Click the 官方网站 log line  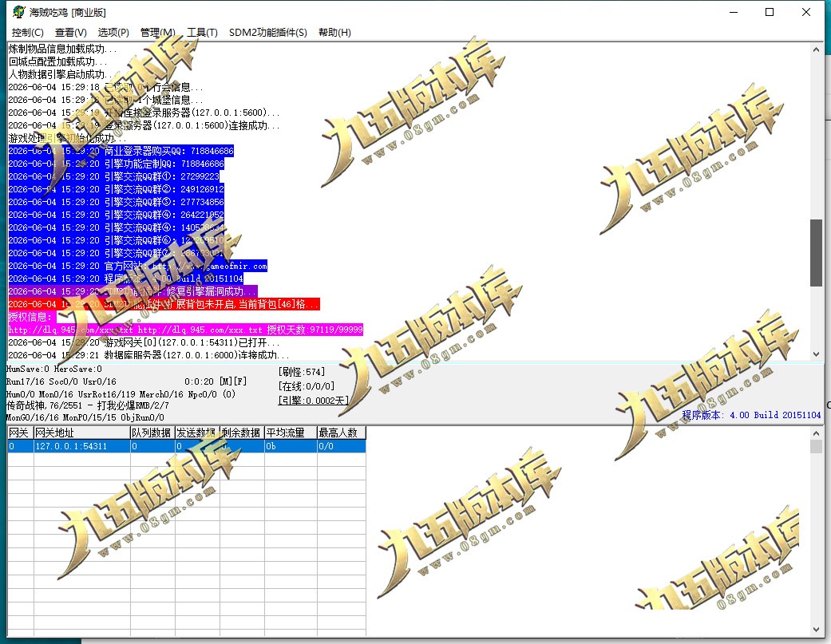tap(138, 266)
